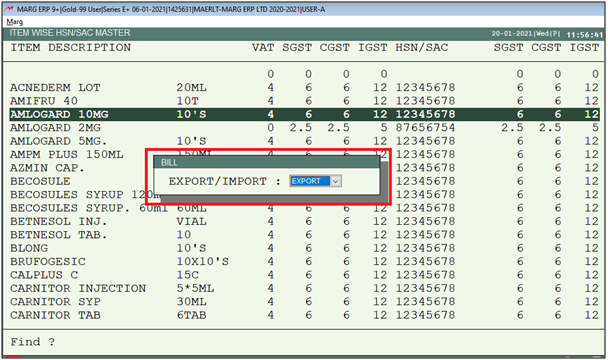The width and height of the screenshot is (608, 360).
Task: Click the 15C pack of CALPLUS C
Action: point(188,275)
